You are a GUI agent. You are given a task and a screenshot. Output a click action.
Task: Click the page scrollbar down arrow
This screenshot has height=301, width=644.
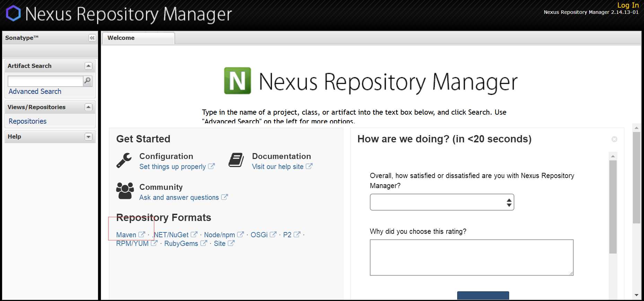pyautogui.click(x=636, y=295)
